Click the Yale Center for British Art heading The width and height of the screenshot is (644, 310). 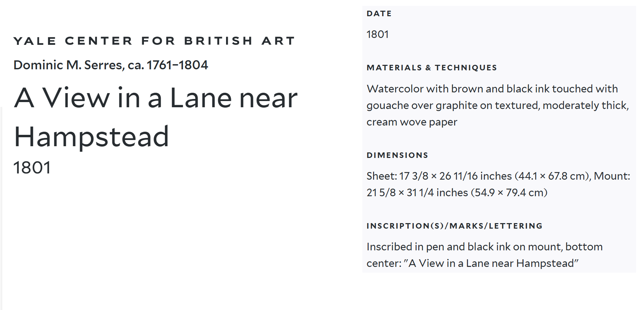[x=154, y=41]
